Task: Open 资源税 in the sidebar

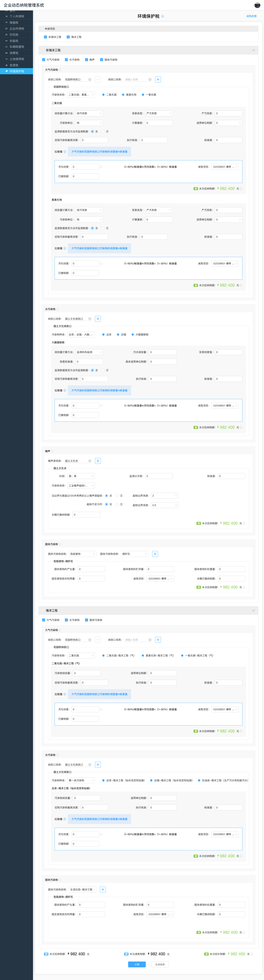Action: point(16,65)
